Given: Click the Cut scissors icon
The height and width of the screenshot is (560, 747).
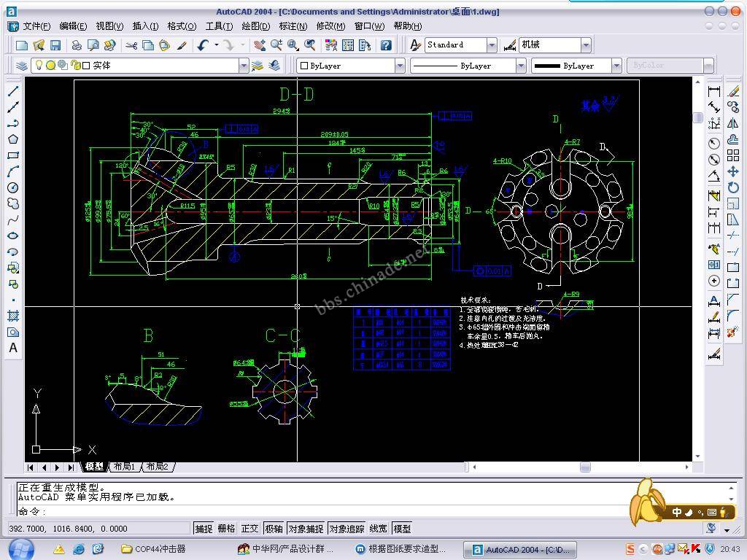Looking at the screenshot, I should 131,45.
